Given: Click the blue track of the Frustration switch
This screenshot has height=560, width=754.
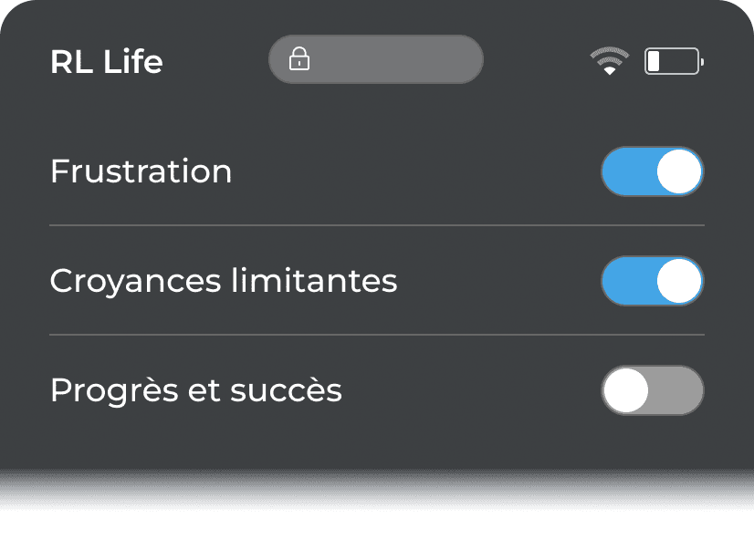Looking at the screenshot, I should pyautogui.click(x=626, y=171).
